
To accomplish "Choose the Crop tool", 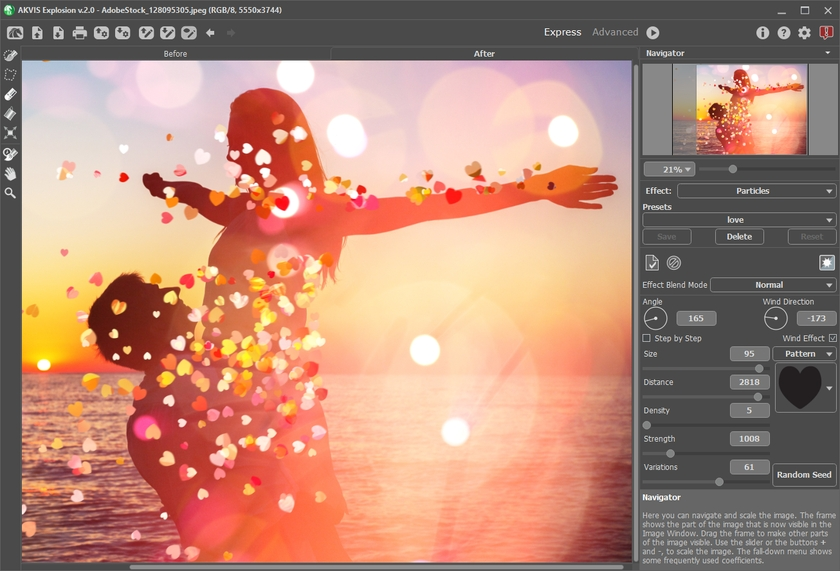I will 10,133.
